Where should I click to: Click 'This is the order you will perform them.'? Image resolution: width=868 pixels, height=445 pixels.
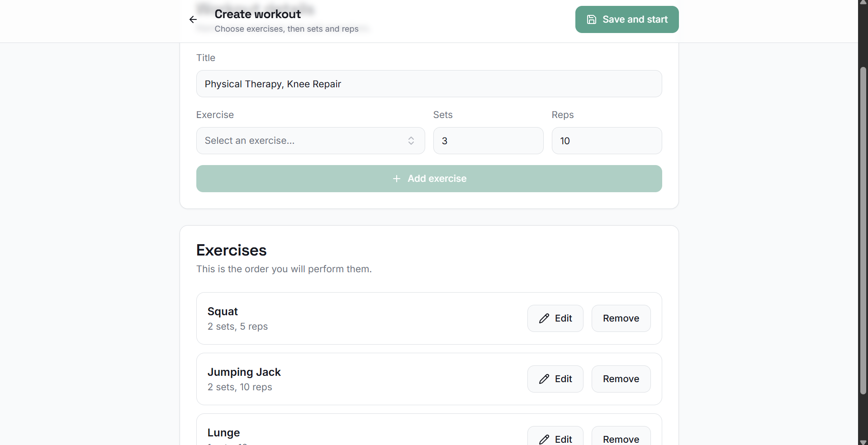point(284,269)
